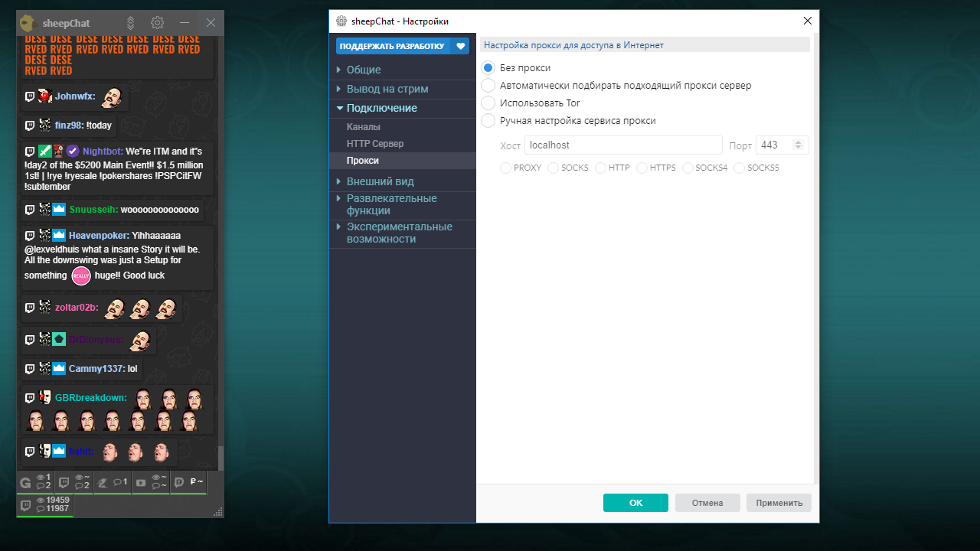Screen dimensions: 980x551
Task: Click the skull badge next to GBRbreakdown
Action: point(45,398)
